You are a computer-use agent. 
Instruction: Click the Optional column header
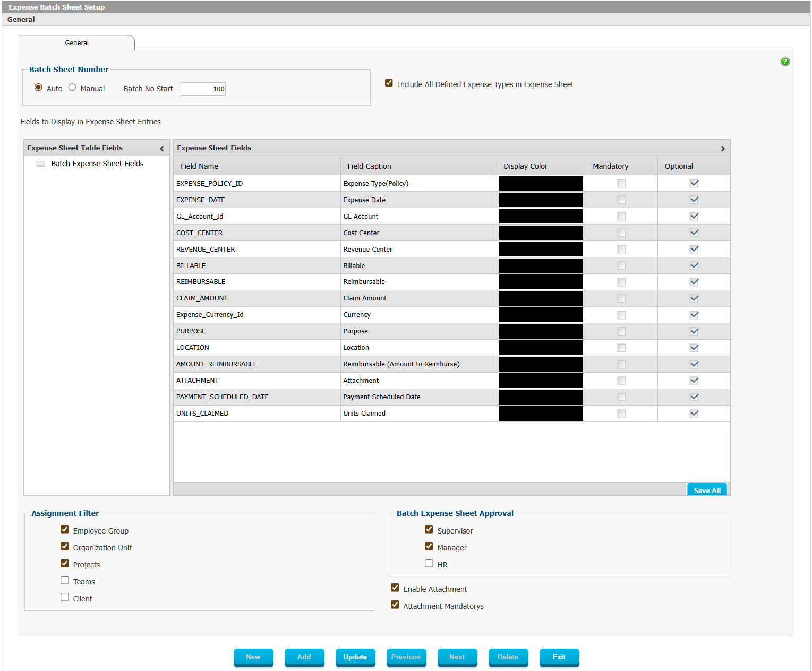coord(694,166)
